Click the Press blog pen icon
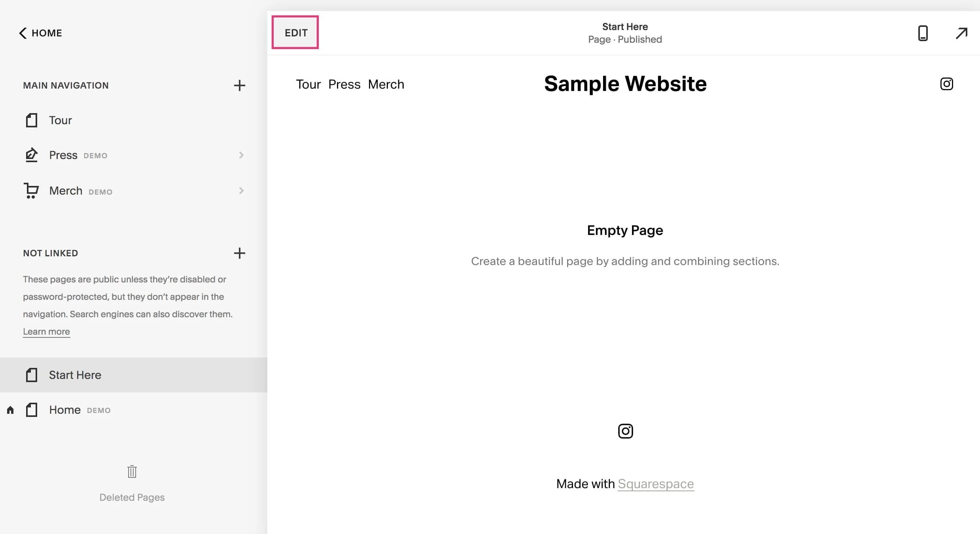Screen dimensions: 980x534 tap(31, 155)
